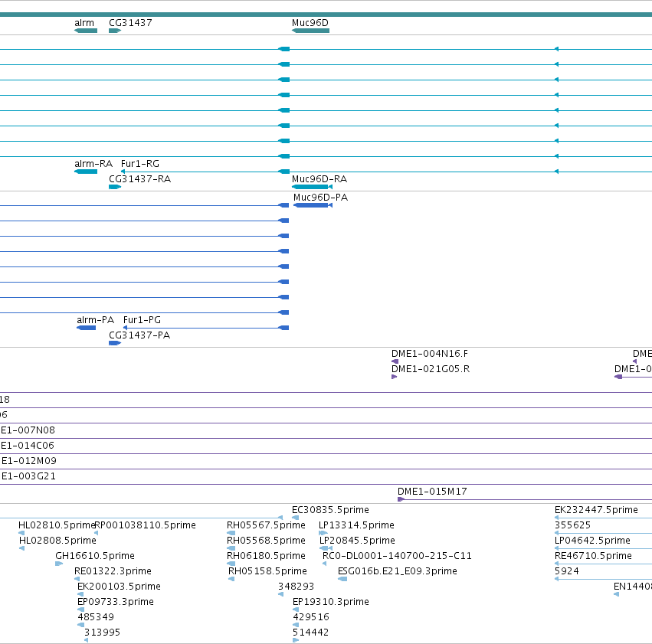The image size is (652, 644).
Task: Click the 348293 EST label
Action: [x=296, y=587]
